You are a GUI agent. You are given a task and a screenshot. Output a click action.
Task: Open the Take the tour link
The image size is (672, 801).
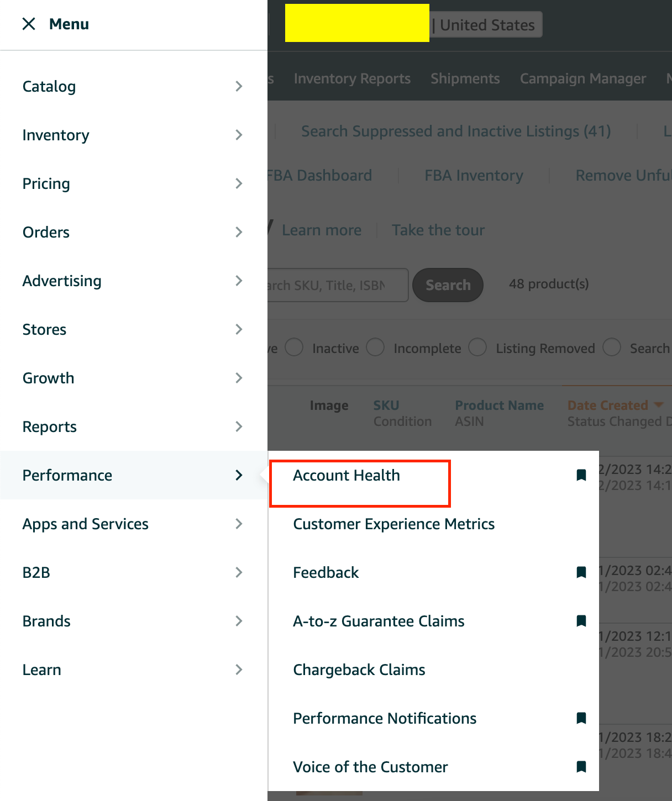click(438, 230)
